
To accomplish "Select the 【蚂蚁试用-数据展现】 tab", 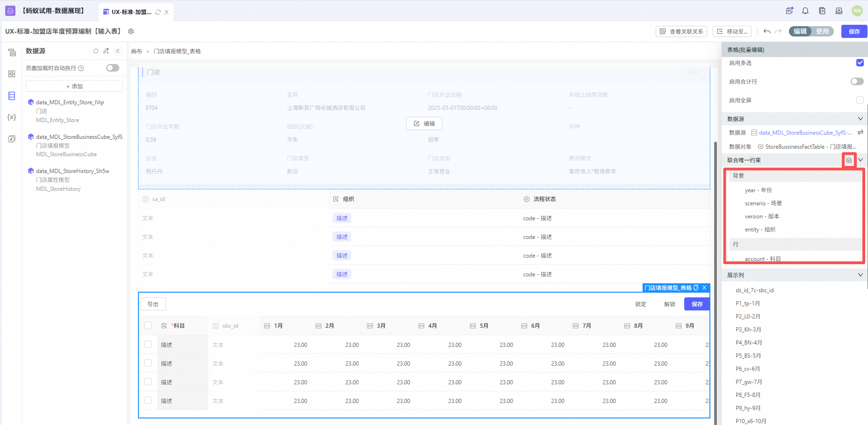I will point(53,11).
